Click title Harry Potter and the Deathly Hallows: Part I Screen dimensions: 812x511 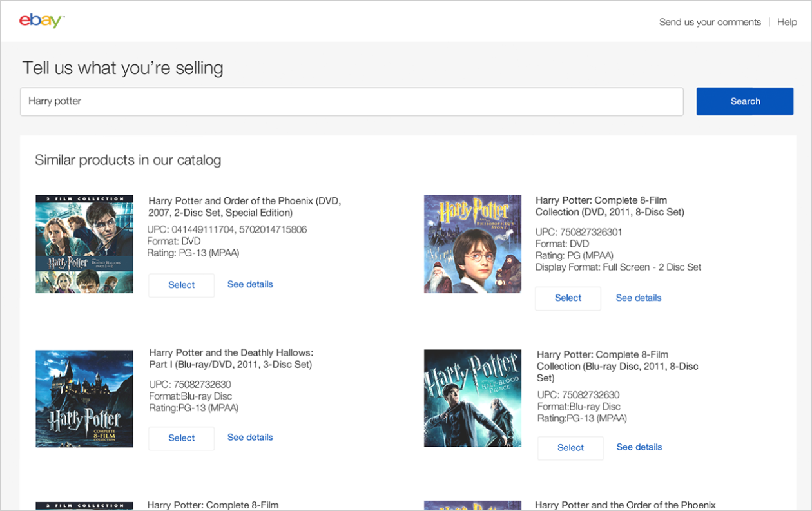tap(231, 359)
